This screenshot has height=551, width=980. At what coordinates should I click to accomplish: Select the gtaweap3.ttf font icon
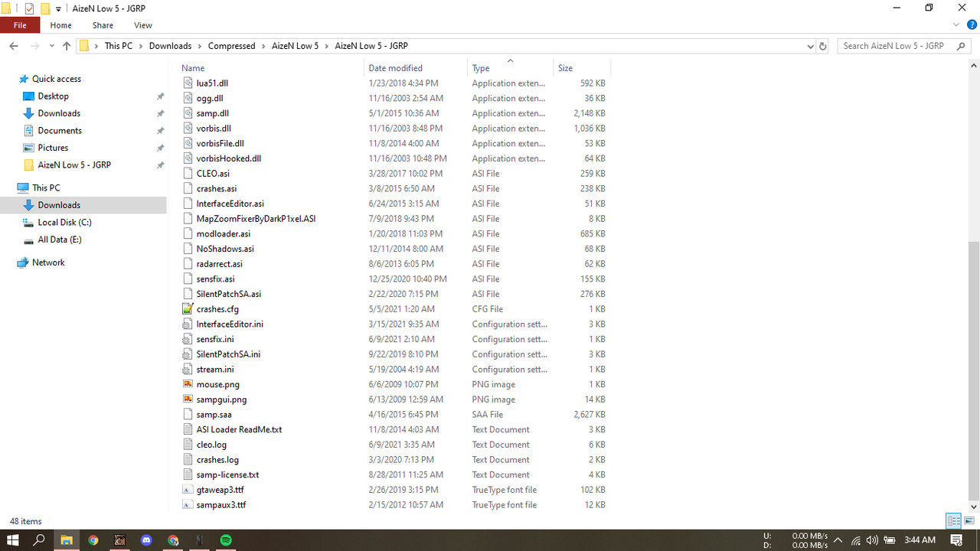[188, 490]
